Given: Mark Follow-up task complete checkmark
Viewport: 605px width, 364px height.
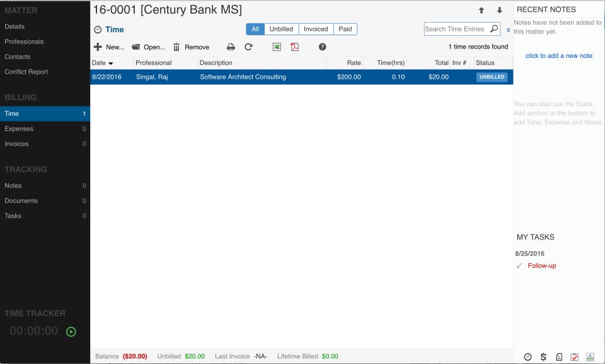Looking at the screenshot, I should (519, 266).
